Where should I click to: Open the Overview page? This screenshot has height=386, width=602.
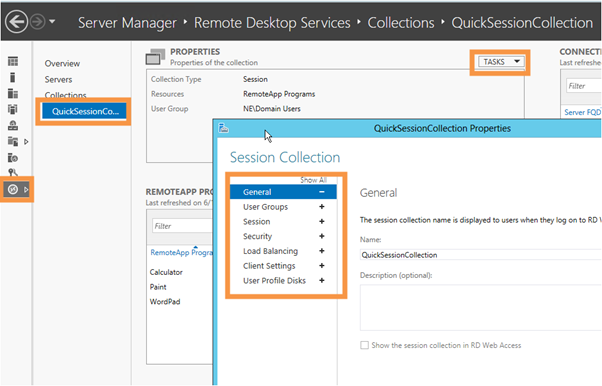[62, 63]
